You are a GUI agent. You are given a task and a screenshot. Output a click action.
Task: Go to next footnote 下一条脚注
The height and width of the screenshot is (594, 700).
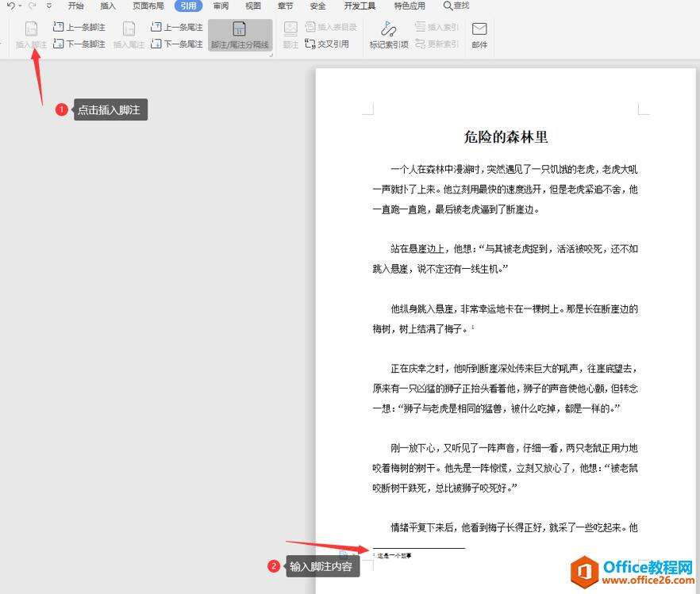pyautogui.click(x=79, y=44)
